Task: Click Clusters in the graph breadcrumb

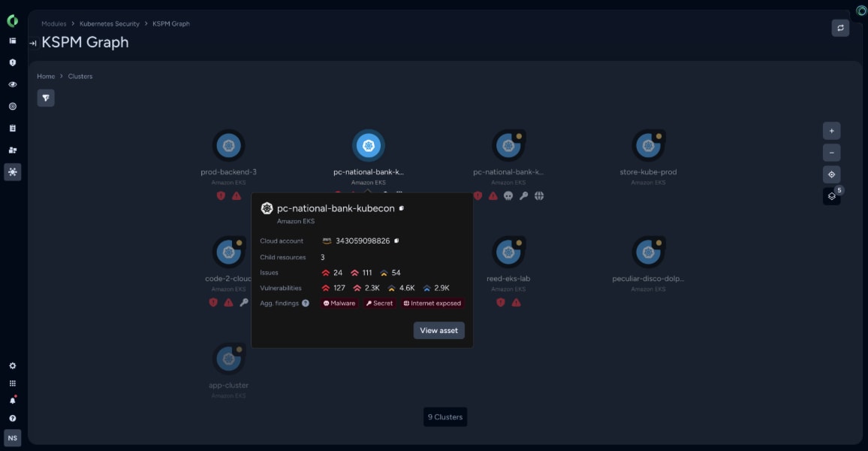Action: click(80, 77)
